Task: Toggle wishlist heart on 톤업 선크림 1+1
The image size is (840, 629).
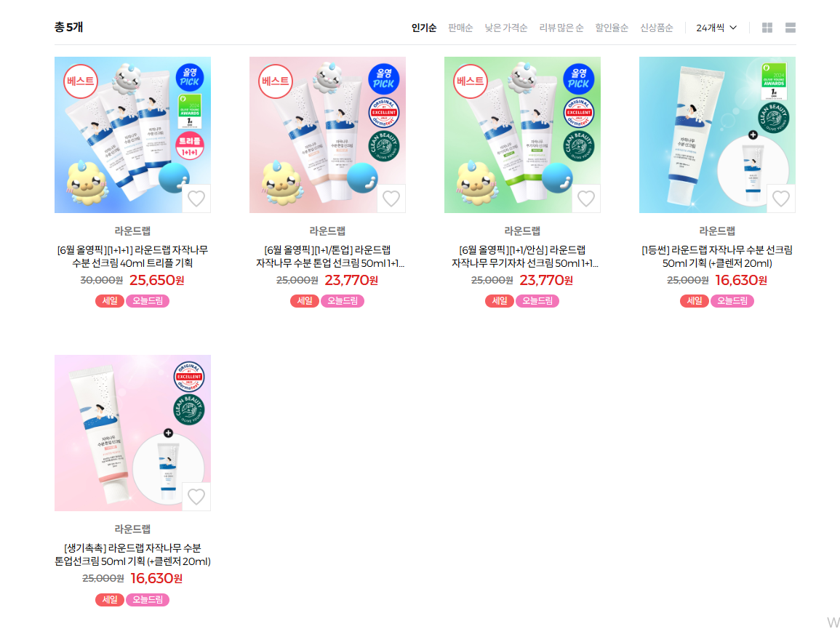Action: (391, 199)
